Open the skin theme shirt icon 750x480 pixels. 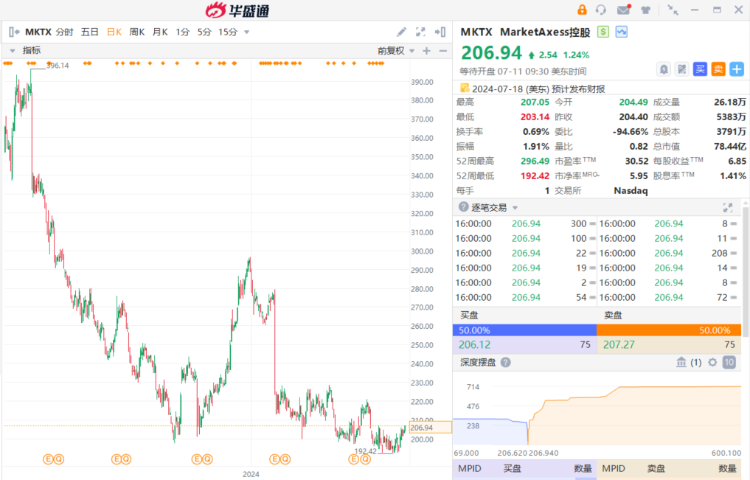646,10
